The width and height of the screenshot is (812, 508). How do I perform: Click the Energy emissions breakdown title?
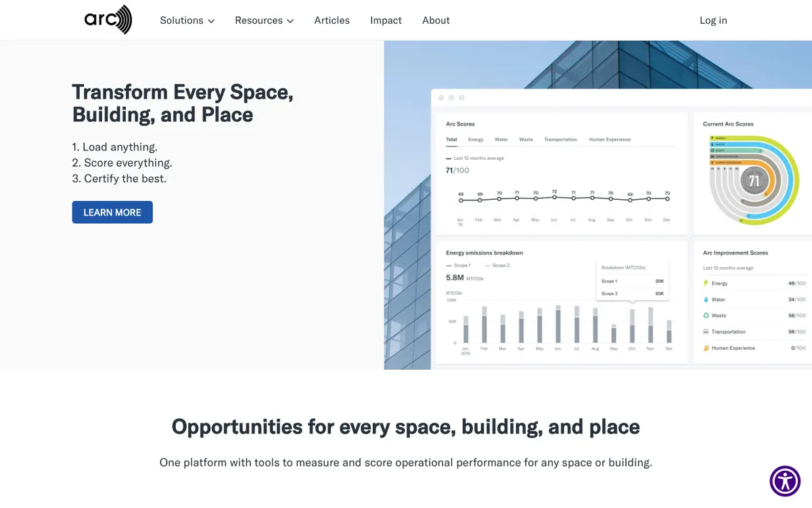(x=484, y=253)
